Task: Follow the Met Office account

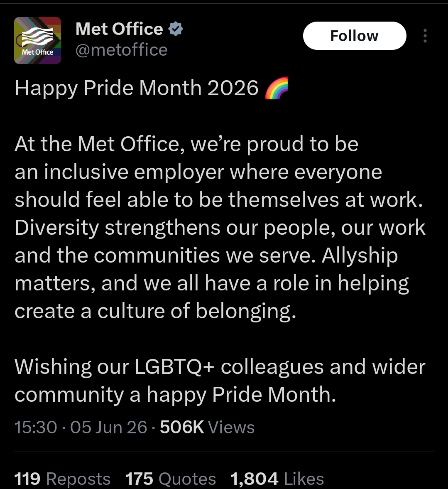Action: 355,36
